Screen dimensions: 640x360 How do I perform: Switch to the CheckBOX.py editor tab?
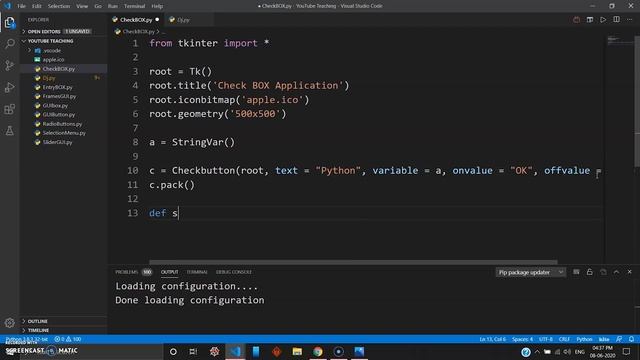[x=136, y=20]
